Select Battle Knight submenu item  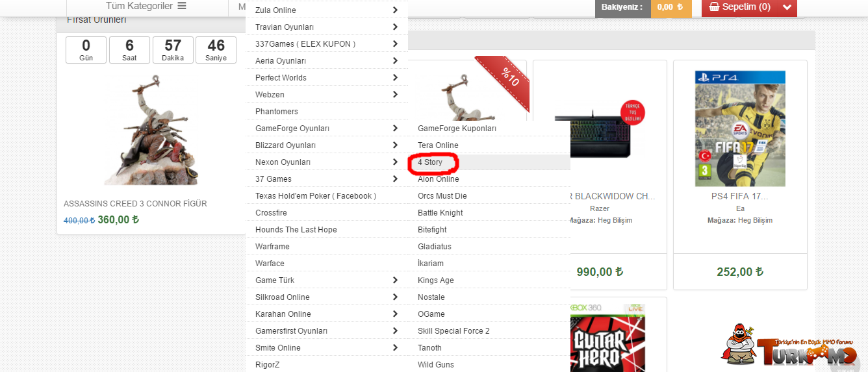(489, 212)
